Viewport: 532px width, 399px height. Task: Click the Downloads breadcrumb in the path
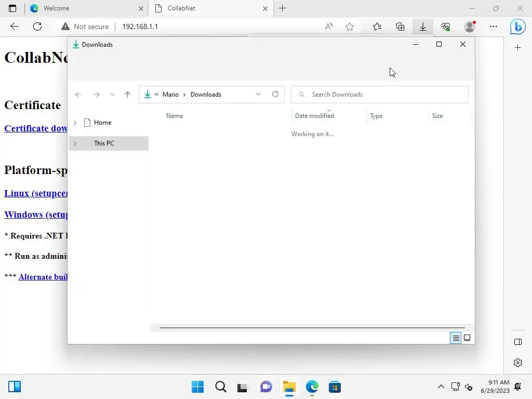206,95
